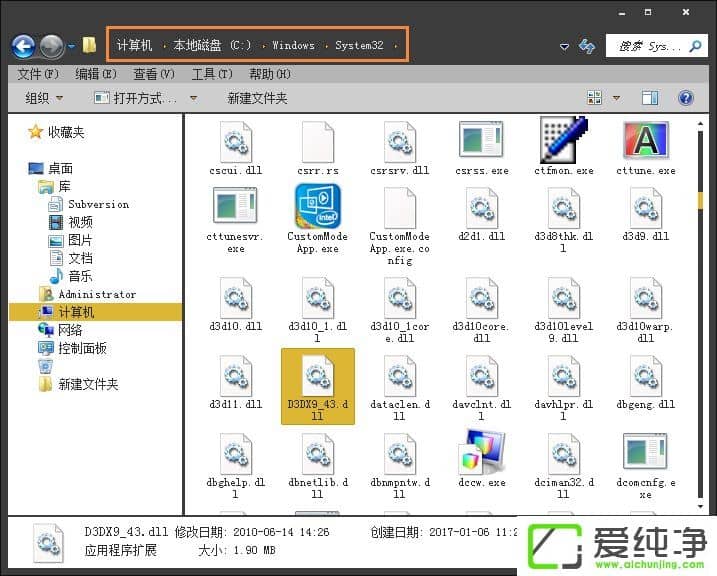This screenshot has height=576, width=717.
Task: Open the 帮助(H) menu
Action: click(270, 74)
